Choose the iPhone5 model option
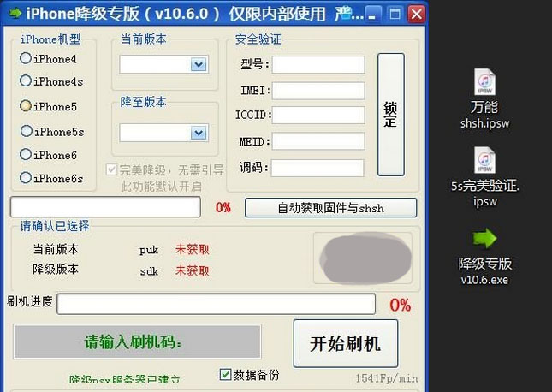The width and height of the screenshot is (552, 392). (x=26, y=105)
